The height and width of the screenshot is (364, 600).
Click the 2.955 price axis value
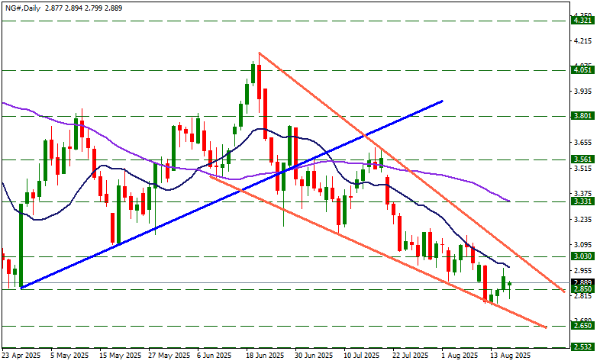tap(582, 271)
